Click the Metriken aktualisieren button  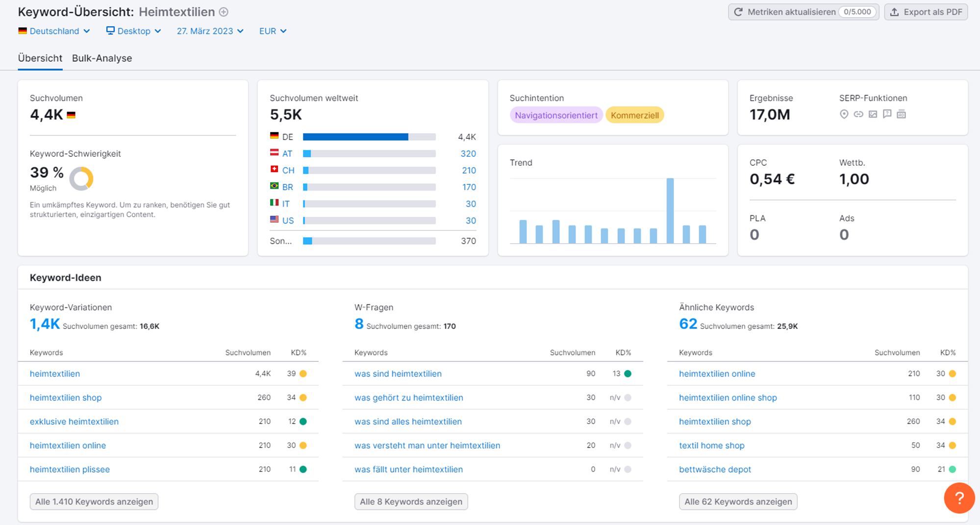[x=804, y=12]
